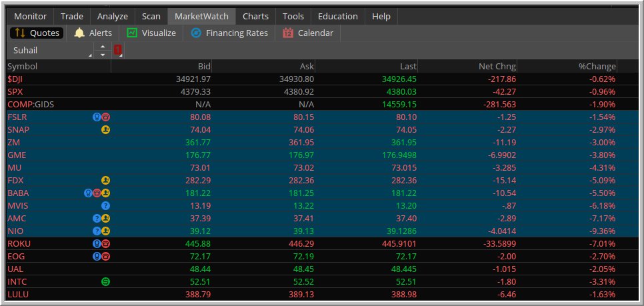Open the Quotes sub-tab
644x306 pixels.
point(37,33)
